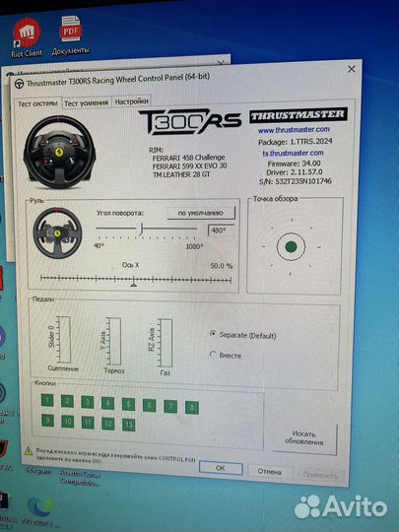Click the FERRARI 599 XX EVO 30 text
The width and height of the screenshot is (399, 532).
tap(190, 166)
